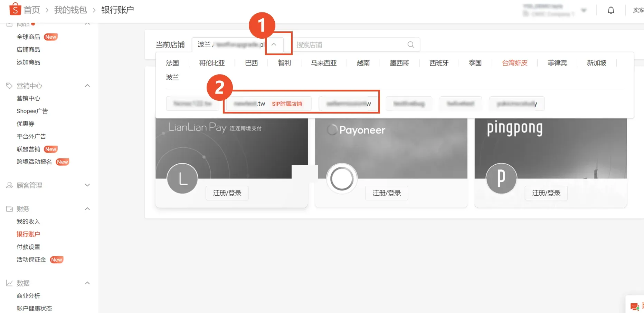Screen dimensions: 644x313
Task: Click the LianLian Pay card banner
Action: pos(231,148)
